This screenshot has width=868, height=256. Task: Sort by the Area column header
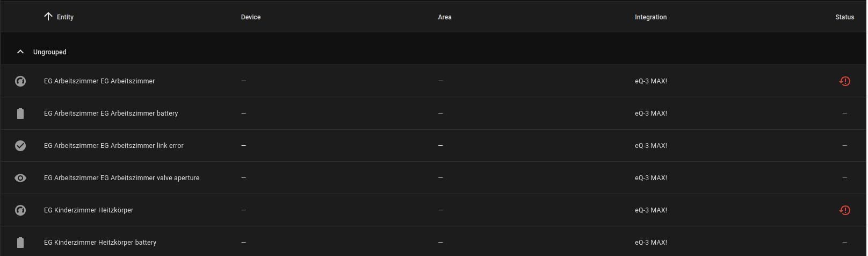[445, 17]
